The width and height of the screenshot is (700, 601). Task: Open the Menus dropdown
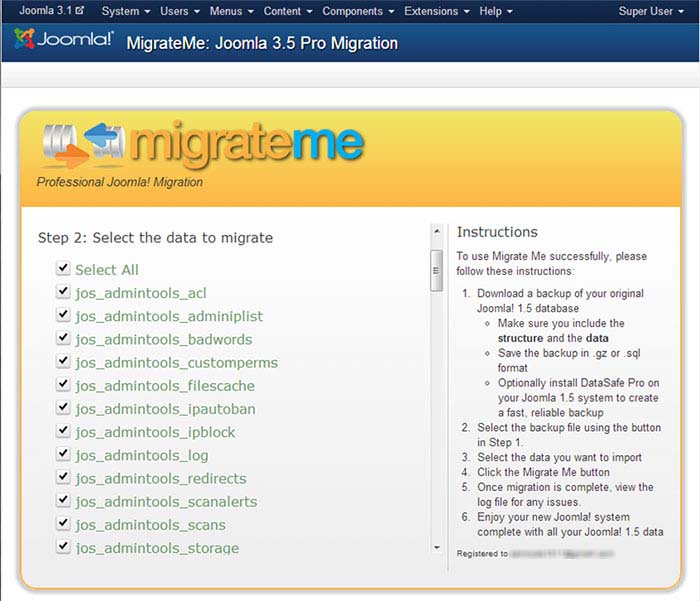231,11
